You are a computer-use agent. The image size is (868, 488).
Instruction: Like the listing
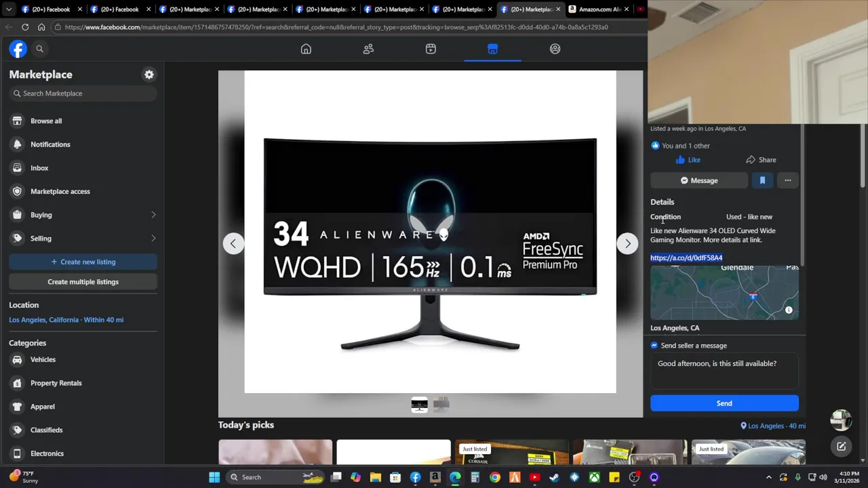[688, 160]
